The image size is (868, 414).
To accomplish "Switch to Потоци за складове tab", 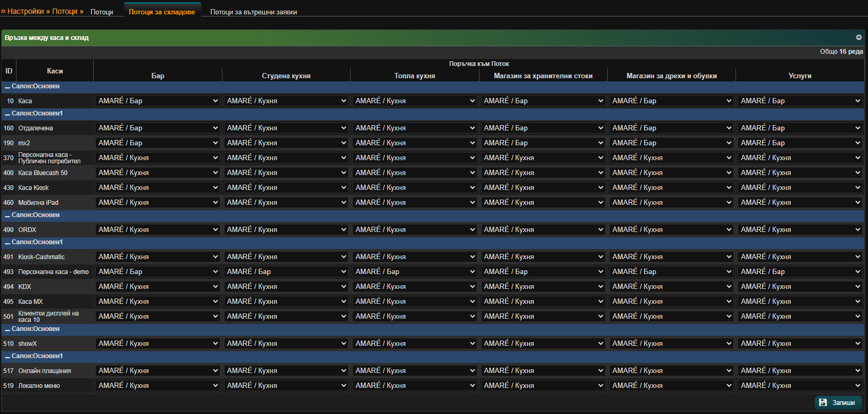I will (162, 12).
